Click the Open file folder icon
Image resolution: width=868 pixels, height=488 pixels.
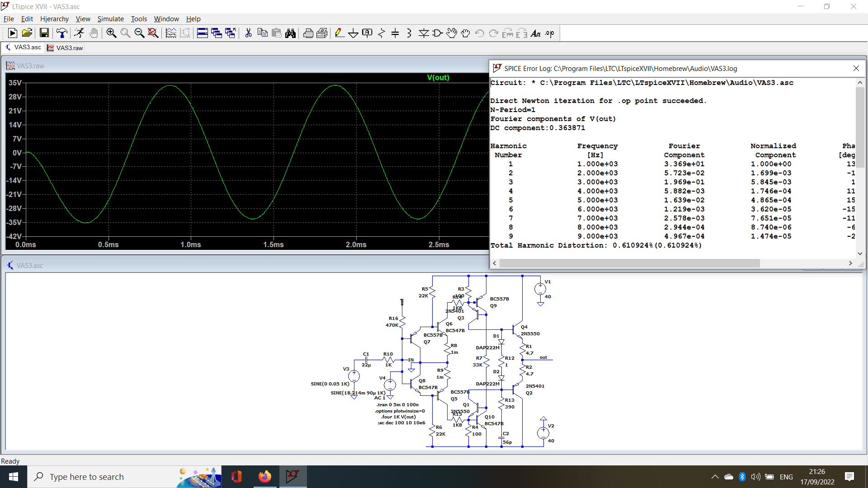[27, 33]
